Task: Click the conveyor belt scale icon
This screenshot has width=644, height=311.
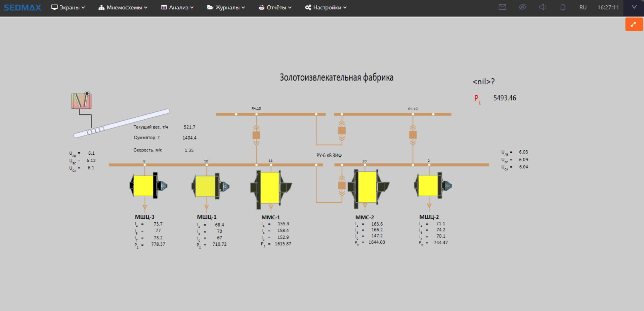Action: point(81,101)
